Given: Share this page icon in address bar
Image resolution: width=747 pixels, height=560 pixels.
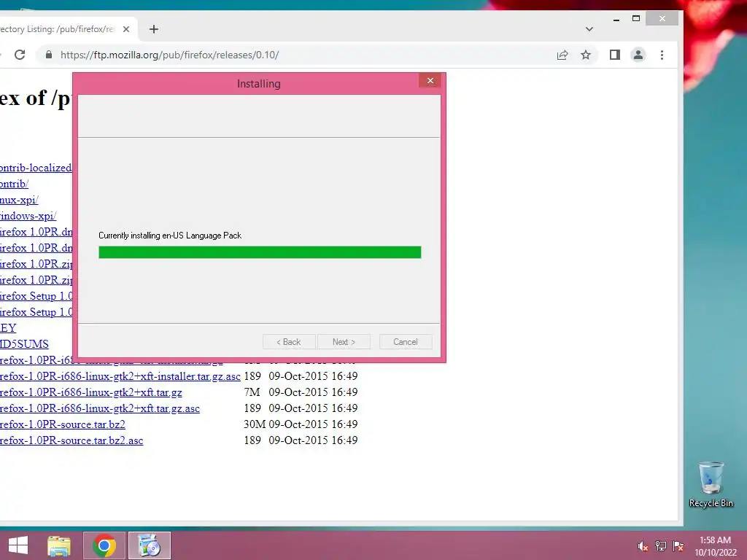Looking at the screenshot, I should point(562,55).
